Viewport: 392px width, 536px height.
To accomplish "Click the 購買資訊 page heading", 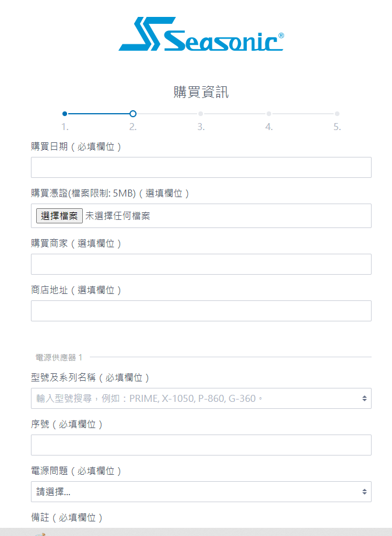I will click(201, 92).
